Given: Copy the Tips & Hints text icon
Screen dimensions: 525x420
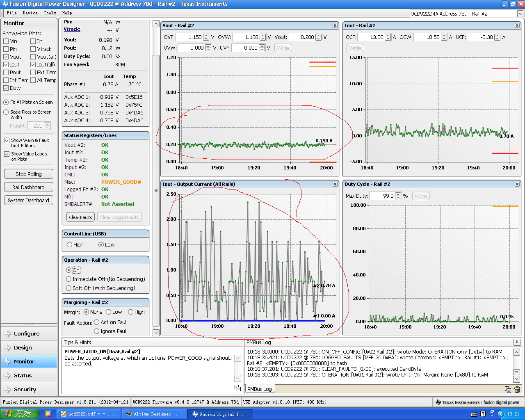Looking at the screenshot, I should [x=237, y=388].
